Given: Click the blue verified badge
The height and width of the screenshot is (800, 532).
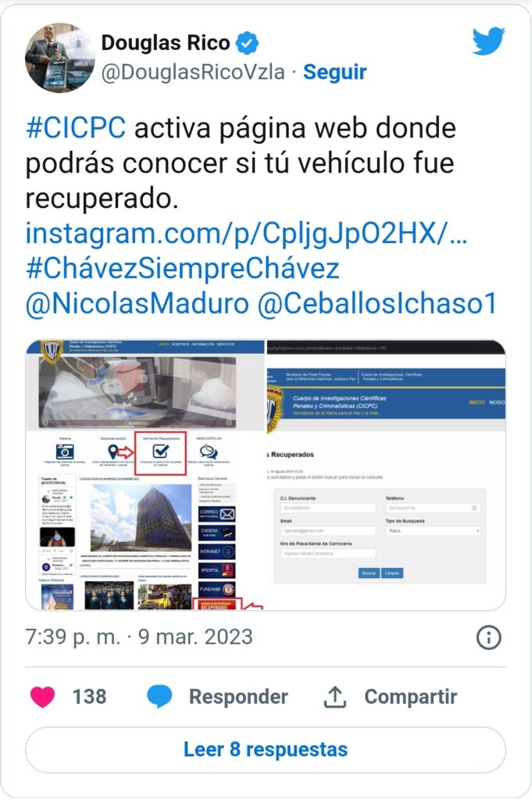Looking at the screenshot, I should (248, 43).
